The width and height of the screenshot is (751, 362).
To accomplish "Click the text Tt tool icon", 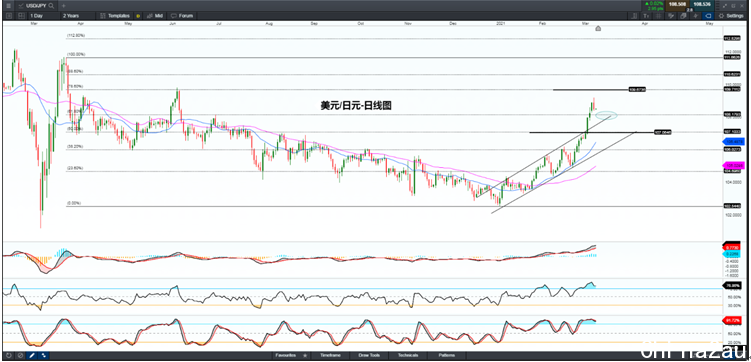I will 646,16.
